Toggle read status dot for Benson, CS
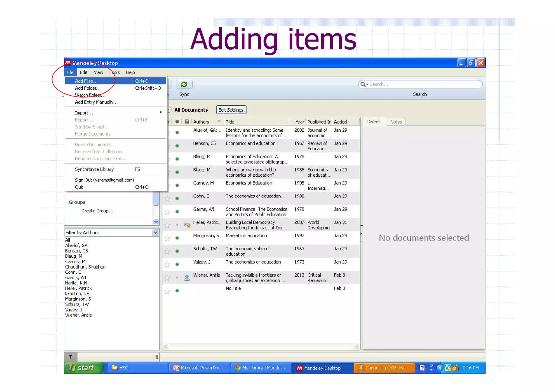 pos(177,146)
